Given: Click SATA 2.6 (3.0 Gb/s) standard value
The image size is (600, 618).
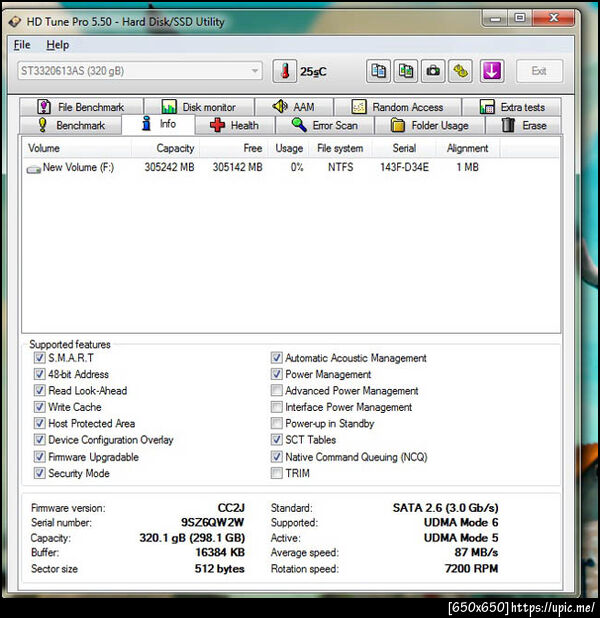Looking at the screenshot, I should click(x=445, y=508).
